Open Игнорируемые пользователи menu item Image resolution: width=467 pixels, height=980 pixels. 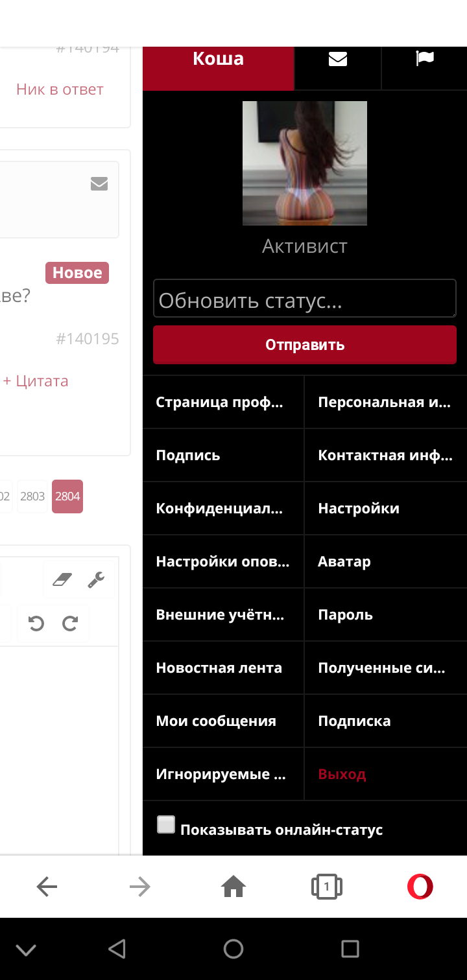pyautogui.click(x=223, y=774)
